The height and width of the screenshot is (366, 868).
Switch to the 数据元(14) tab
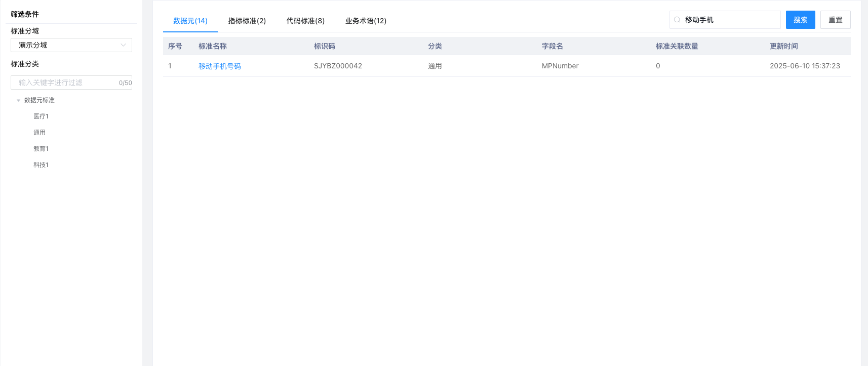point(190,21)
